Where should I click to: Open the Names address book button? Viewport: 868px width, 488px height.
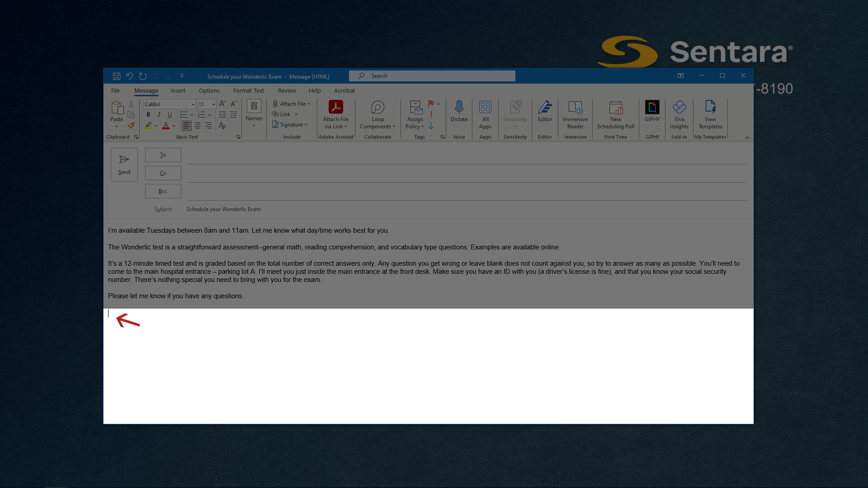coord(254,114)
